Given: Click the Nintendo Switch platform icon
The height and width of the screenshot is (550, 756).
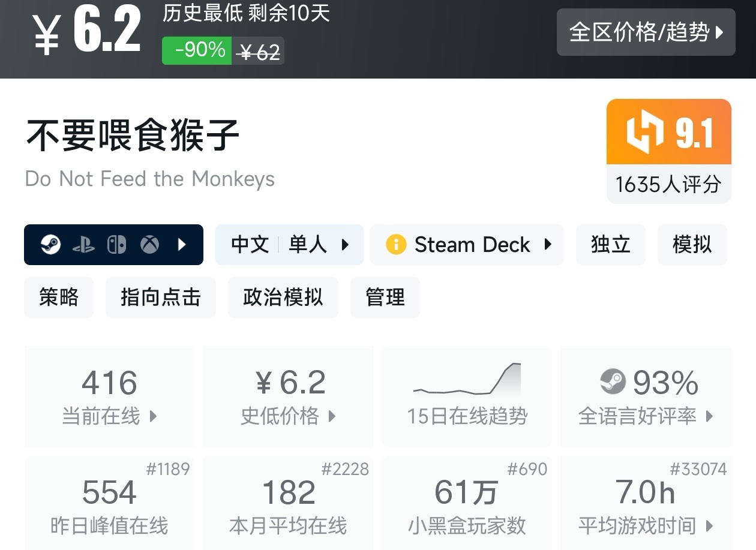Looking at the screenshot, I should click(116, 245).
